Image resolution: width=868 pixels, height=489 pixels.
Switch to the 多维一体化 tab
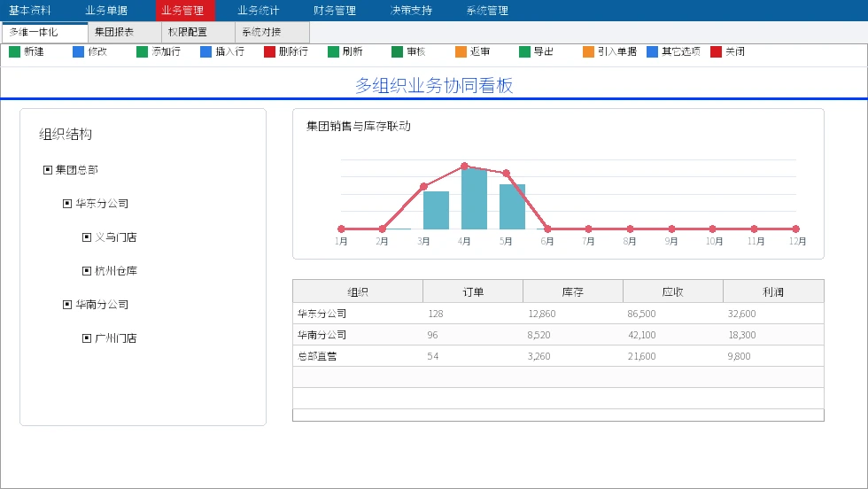(45, 32)
